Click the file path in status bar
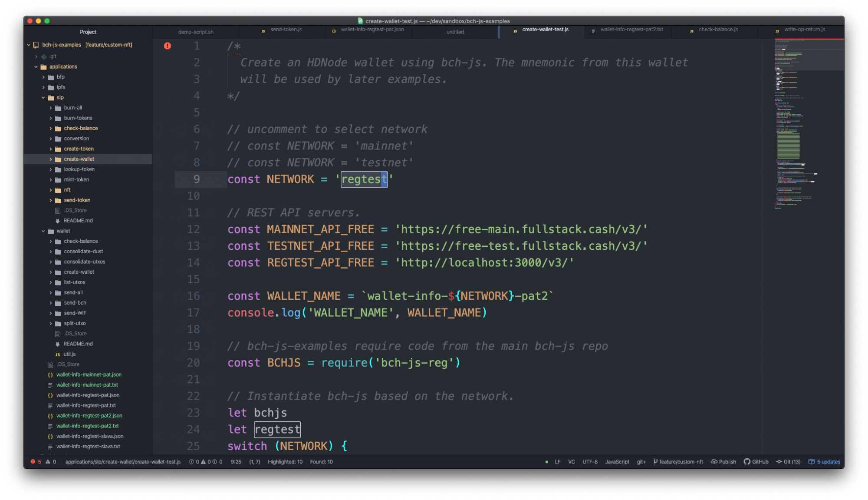 (123, 462)
